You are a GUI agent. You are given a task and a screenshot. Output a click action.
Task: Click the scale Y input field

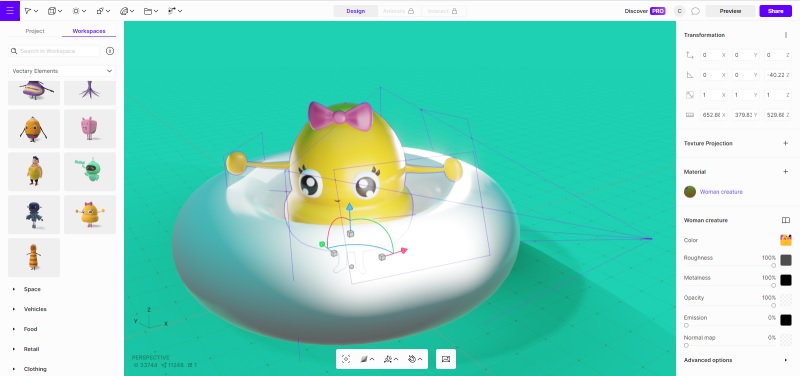(745, 95)
